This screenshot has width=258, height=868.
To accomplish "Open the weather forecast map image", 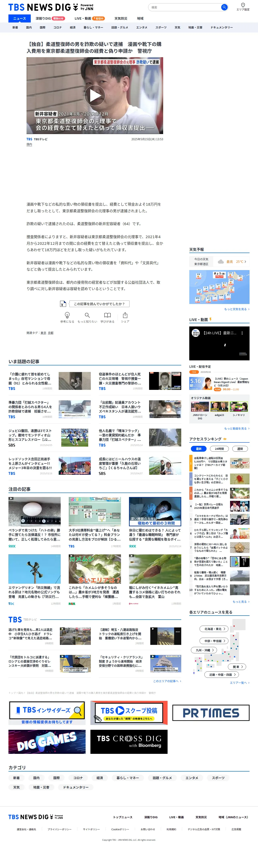I will (219, 287).
